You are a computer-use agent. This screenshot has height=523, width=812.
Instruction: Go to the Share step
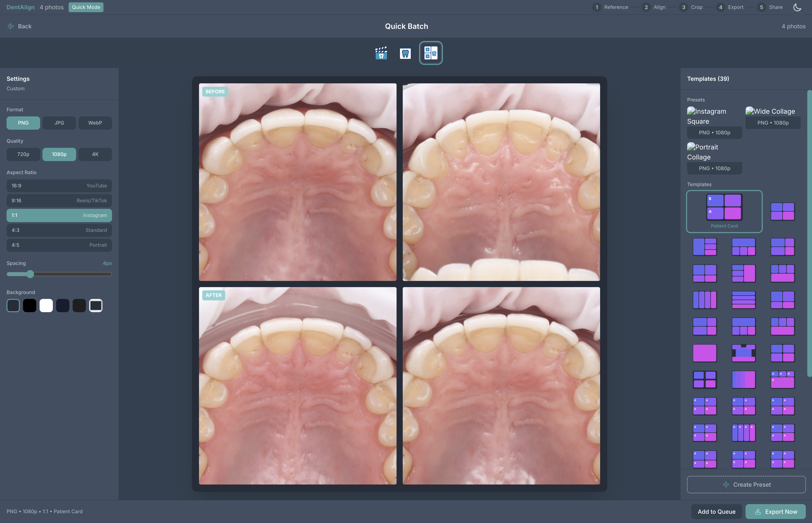(x=770, y=7)
